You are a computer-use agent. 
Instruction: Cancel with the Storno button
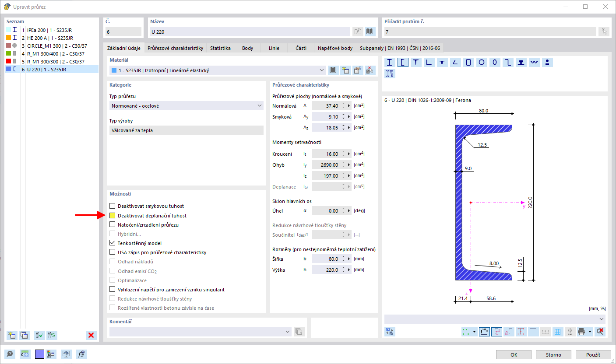553,354
